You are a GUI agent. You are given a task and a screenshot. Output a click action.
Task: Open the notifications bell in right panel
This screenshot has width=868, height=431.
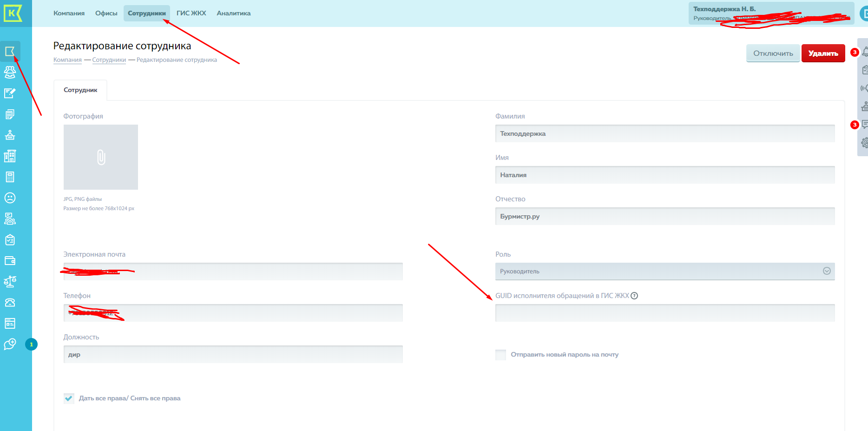coord(865,52)
